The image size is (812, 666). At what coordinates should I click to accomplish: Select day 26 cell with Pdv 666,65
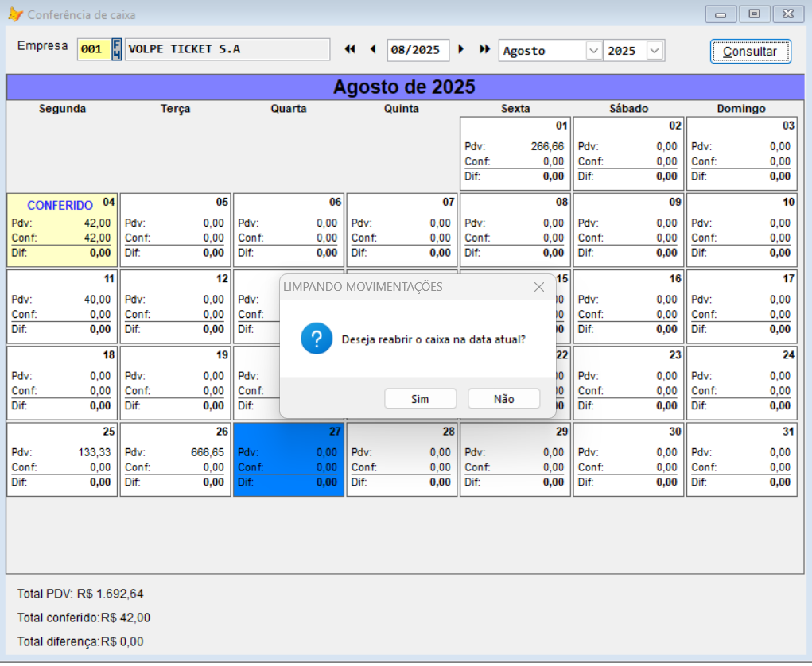pos(175,460)
